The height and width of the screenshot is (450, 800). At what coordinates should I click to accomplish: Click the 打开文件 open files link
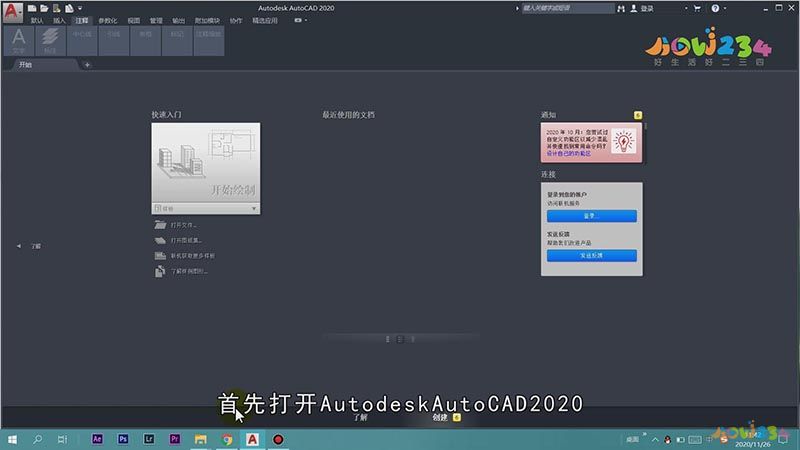click(x=183, y=225)
